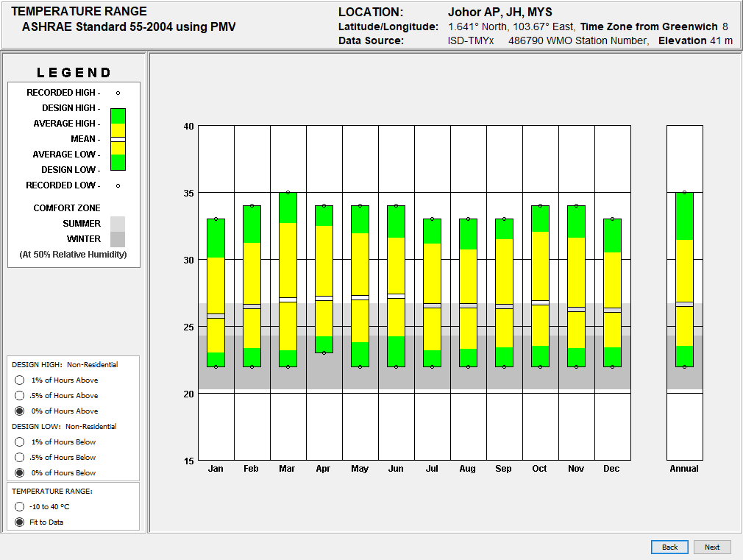
Task: Select 1% of Hours Above design high
Action: (x=20, y=380)
